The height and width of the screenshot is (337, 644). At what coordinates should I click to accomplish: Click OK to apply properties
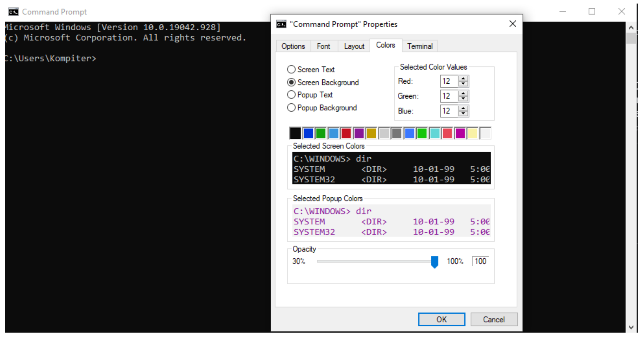tap(441, 319)
